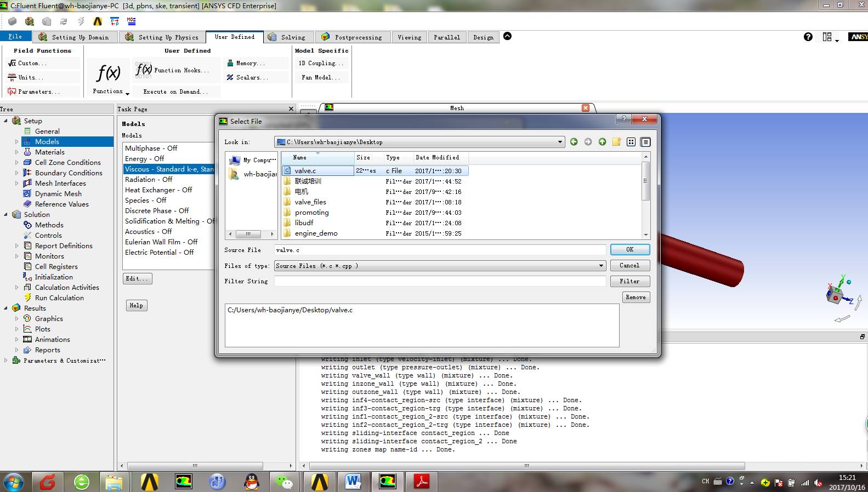Expand the Models tree node
Viewport: 868px width, 492px height.
click(x=17, y=142)
